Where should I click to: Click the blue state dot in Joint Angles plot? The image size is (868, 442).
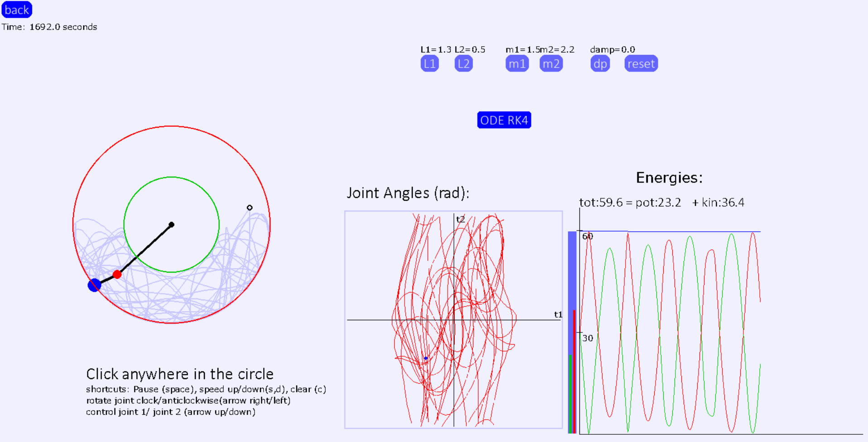425,358
